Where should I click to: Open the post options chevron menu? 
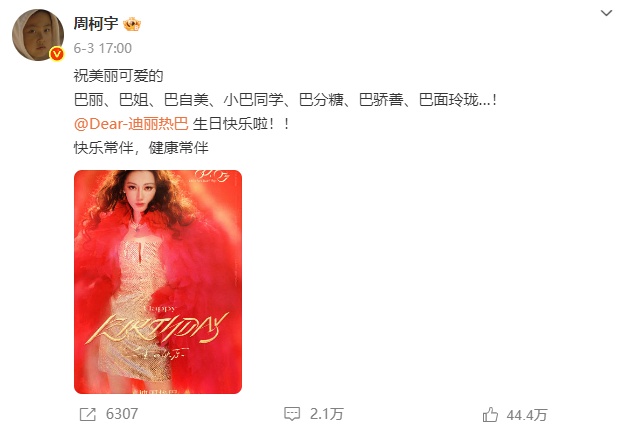pos(606,13)
